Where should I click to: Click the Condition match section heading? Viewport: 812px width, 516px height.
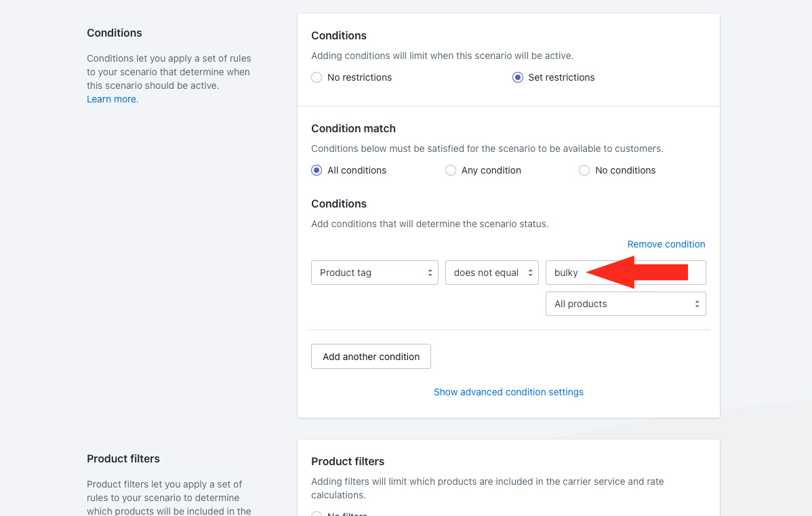tap(353, 128)
